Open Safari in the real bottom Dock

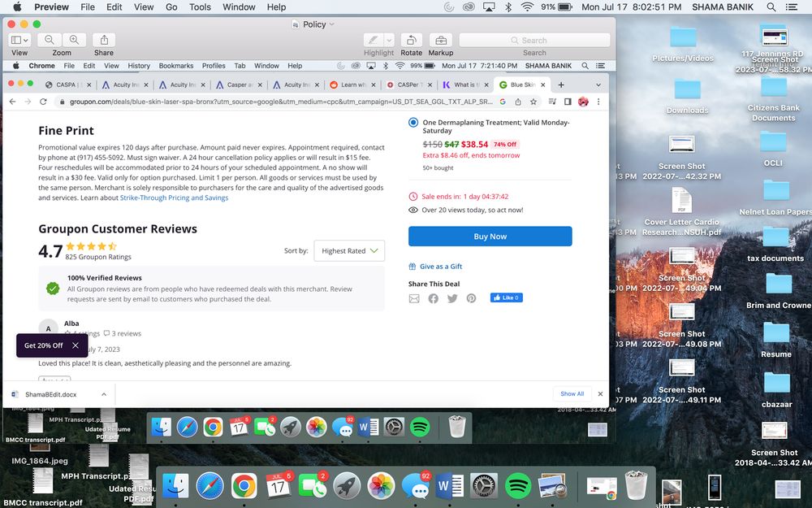209,486
